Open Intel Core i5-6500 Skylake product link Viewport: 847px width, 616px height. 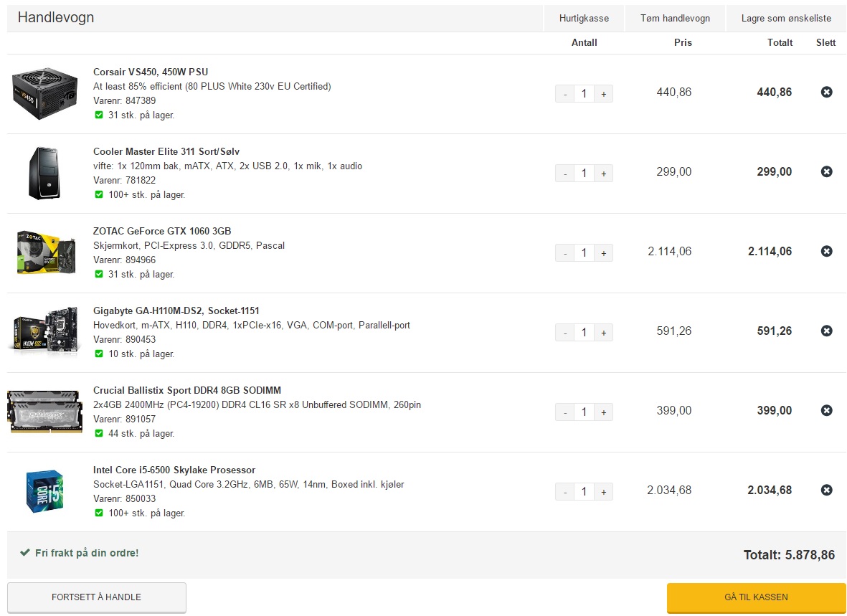[x=174, y=470]
